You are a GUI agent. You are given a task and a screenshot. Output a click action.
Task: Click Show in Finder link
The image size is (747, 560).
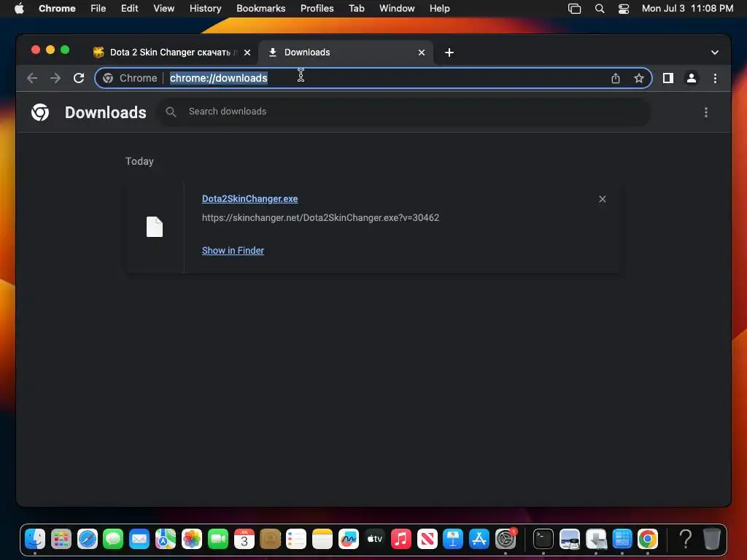pyautogui.click(x=233, y=251)
